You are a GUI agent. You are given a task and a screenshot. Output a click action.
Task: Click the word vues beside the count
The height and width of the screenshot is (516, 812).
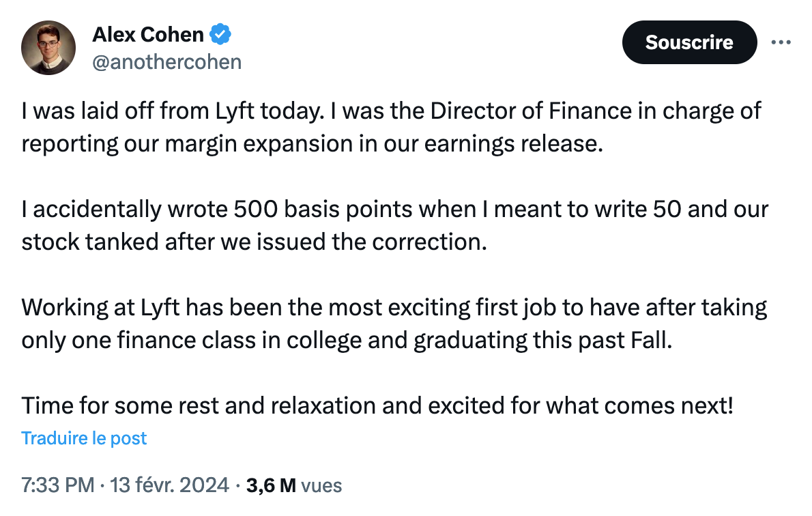(321, 486)
